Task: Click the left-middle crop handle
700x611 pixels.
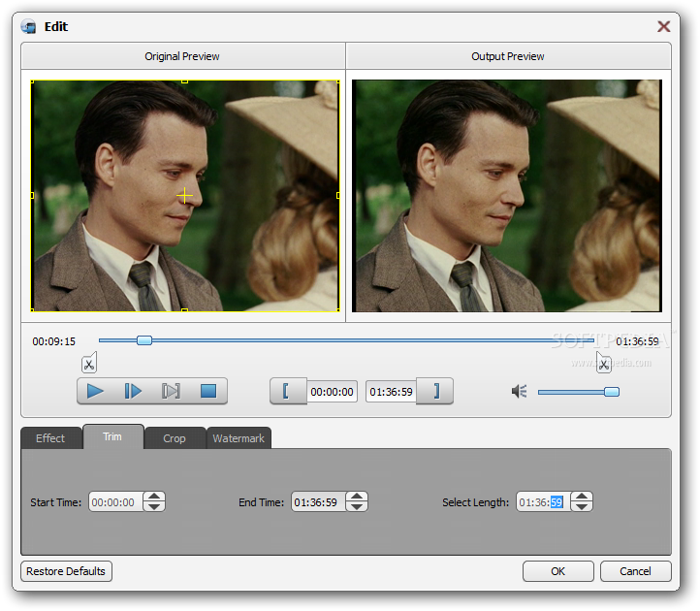Action: (32, 196)
